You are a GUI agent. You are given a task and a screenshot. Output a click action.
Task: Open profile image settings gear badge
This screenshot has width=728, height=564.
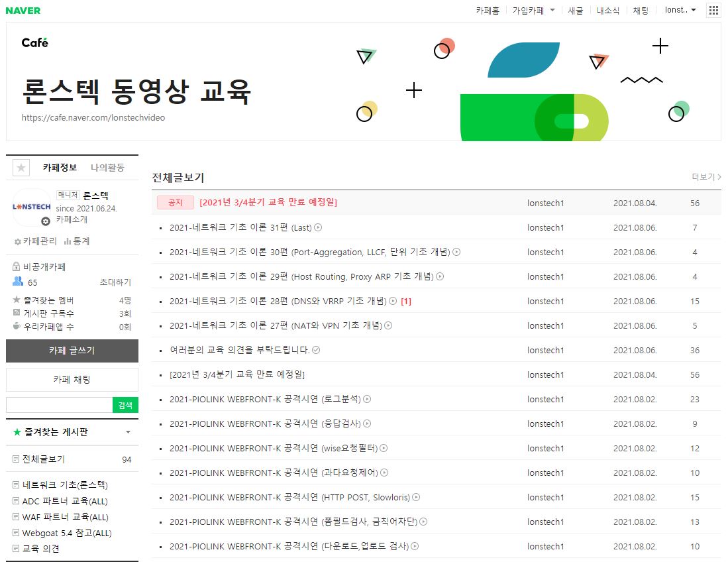(46, 221)
